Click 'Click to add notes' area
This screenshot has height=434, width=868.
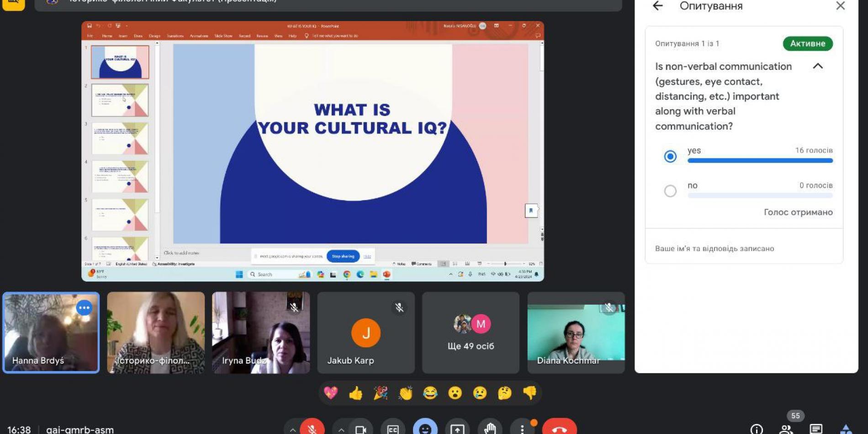pyautogui.click(x=181, y=253)
